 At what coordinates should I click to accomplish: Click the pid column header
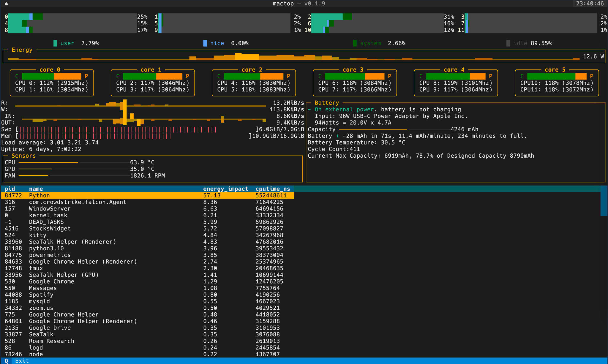10,189
